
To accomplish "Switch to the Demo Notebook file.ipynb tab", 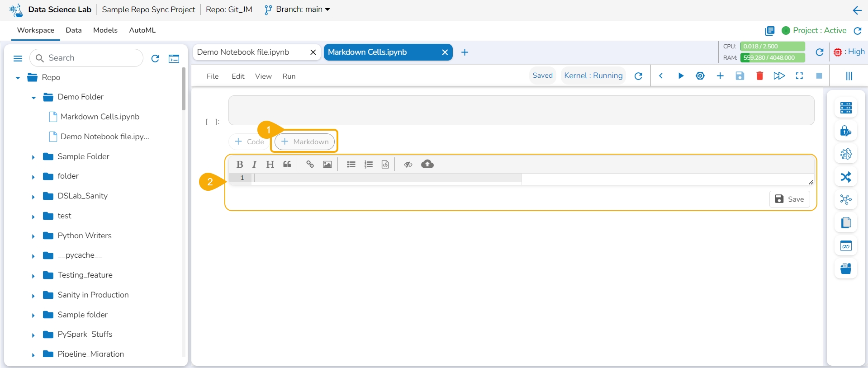I will (x=243, y=52).
